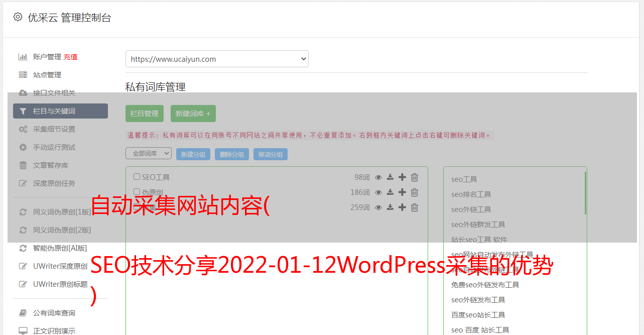Open 账户管理 in the sidebar
This screenshot has width=644, height=335.
click(47, 57)
